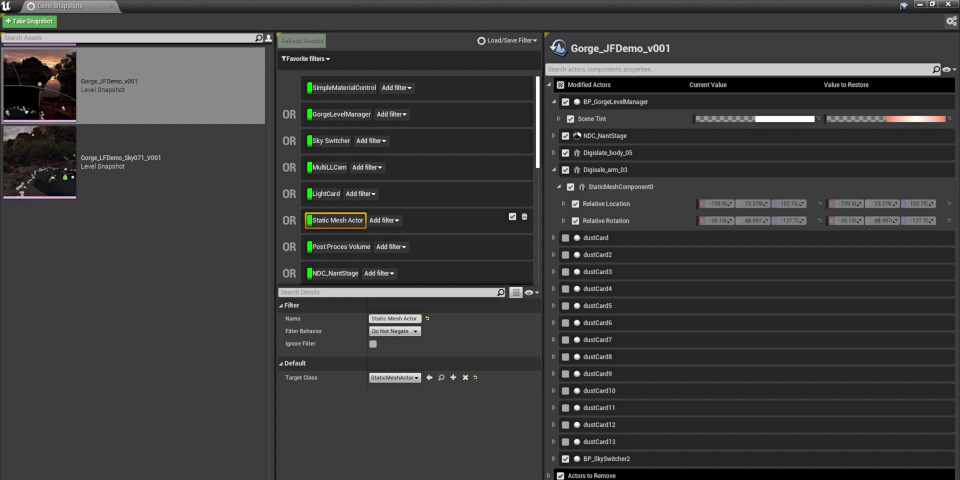
Task: Clear Target Class with the X icon
Action: coord(465,377)
